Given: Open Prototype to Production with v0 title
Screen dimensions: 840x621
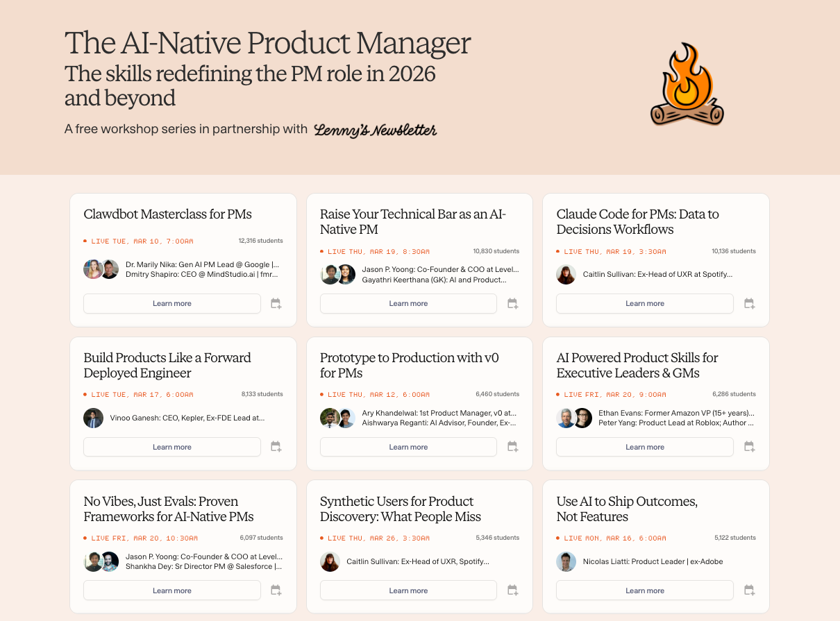Looking at the screenshot, I should pyautogui.click(x=410, y=365).
